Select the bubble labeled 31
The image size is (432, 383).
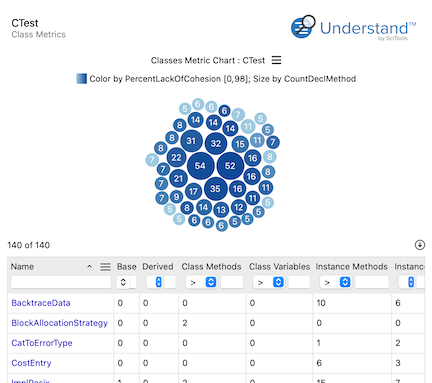[191, 141]
